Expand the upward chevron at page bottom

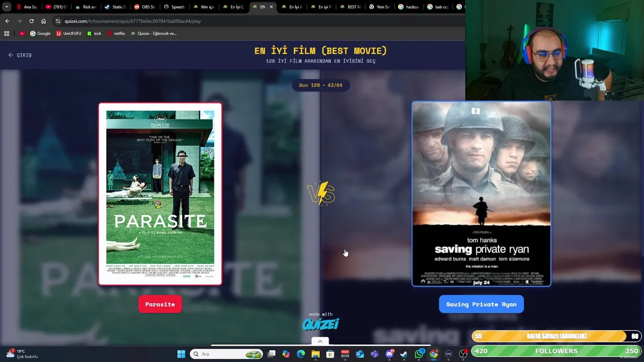click(320, 341)
